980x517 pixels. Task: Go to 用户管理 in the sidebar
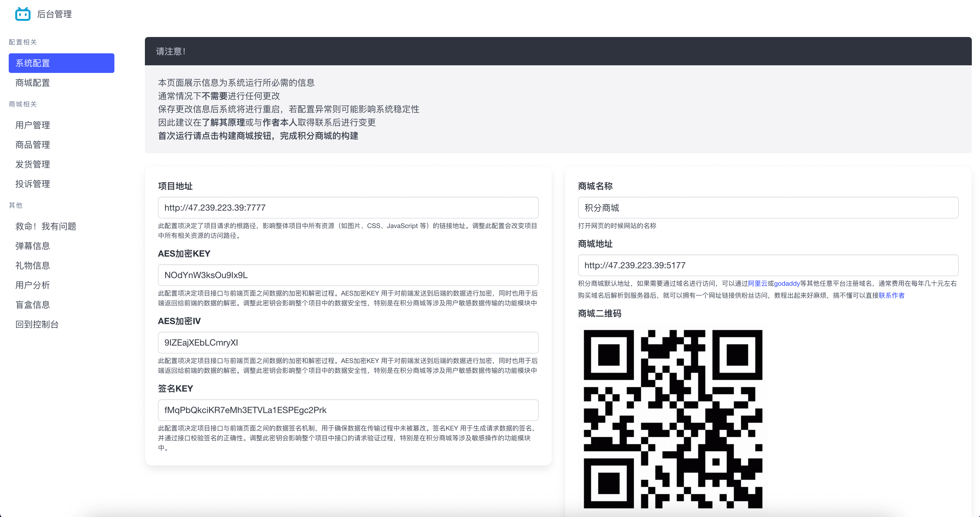pos(33,125)
